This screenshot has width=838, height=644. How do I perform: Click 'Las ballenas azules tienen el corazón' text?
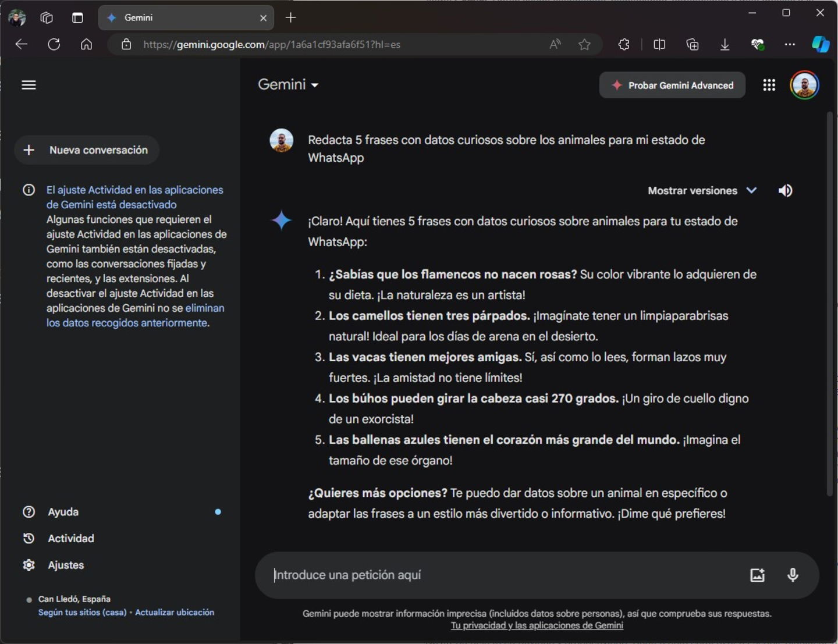coord(504,440)
